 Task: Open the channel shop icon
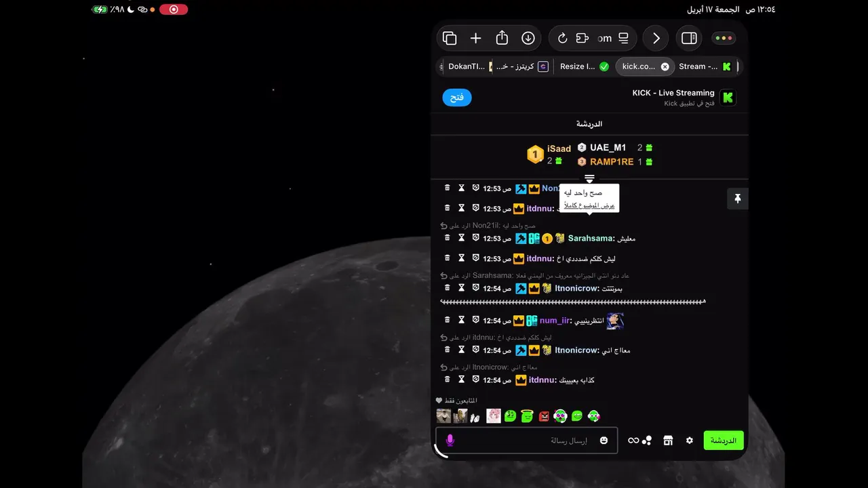(x=668, y=441)
